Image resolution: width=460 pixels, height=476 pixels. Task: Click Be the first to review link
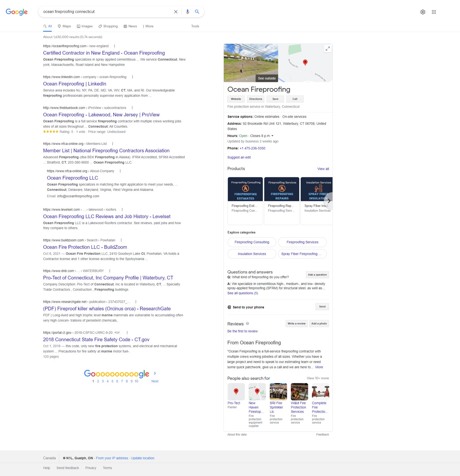tap(242, 331)
